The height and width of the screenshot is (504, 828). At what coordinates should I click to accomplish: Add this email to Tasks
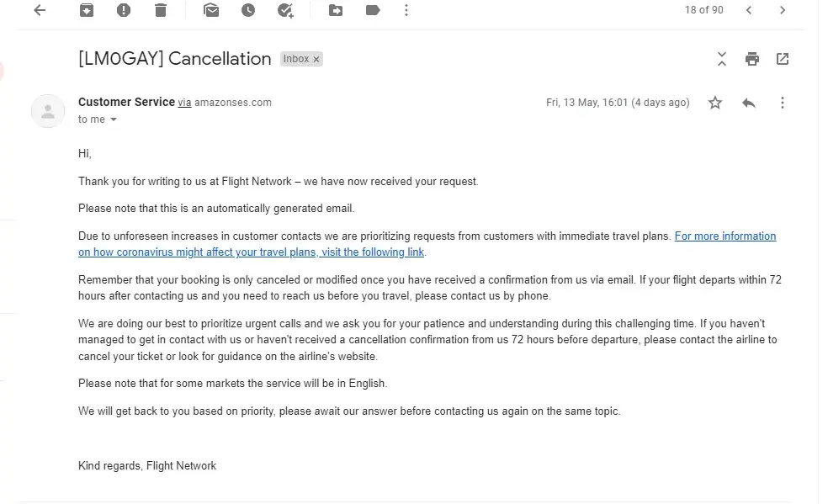tap(285, 10)
